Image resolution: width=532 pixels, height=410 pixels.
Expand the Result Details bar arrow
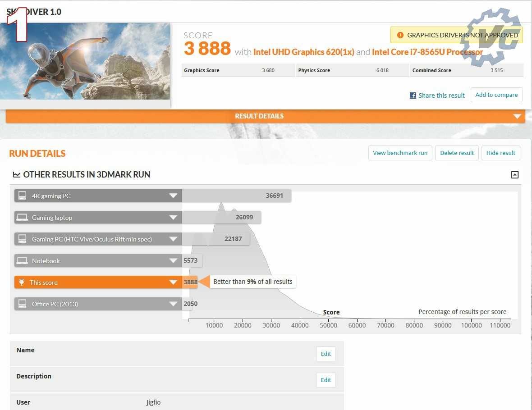(x=517, y=116)
